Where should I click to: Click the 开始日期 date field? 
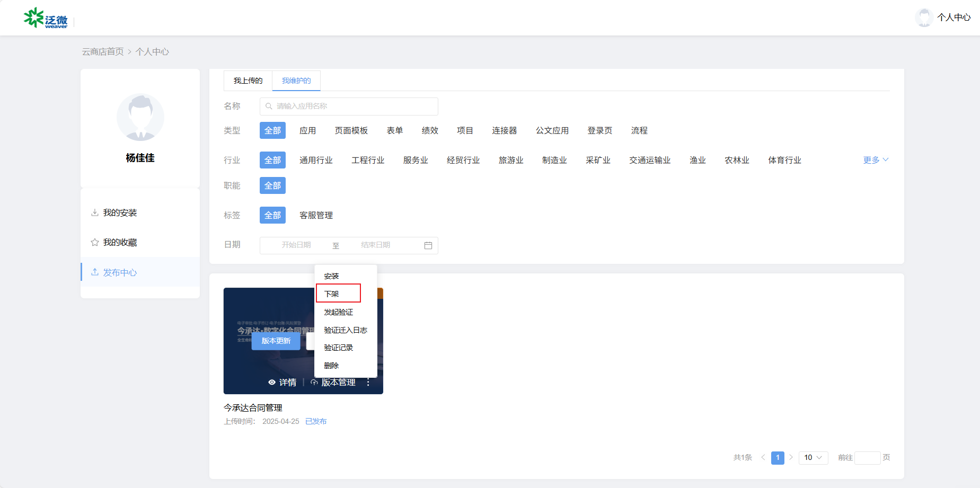click(x=296, y=245)
